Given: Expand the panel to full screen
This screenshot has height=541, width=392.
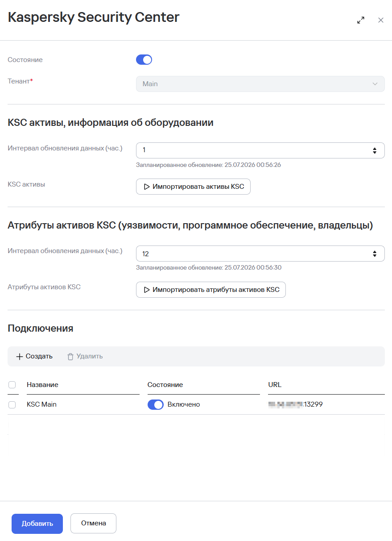Looking at the screenshot, I should (x=361, y=20).
